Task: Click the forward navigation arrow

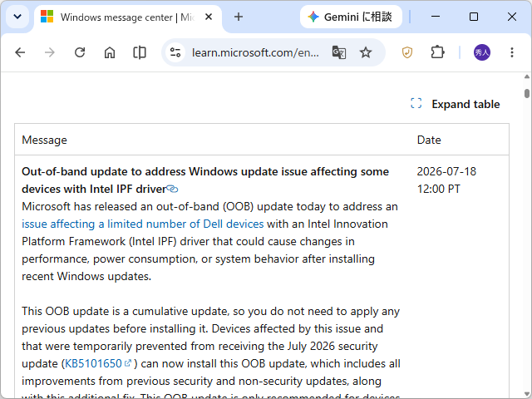Action: 50,52
